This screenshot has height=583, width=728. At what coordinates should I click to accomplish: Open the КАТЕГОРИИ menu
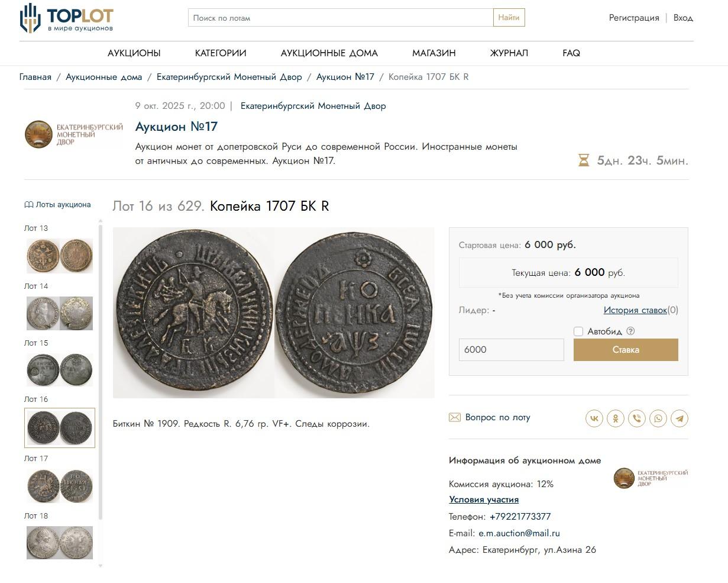pos(221,53)
